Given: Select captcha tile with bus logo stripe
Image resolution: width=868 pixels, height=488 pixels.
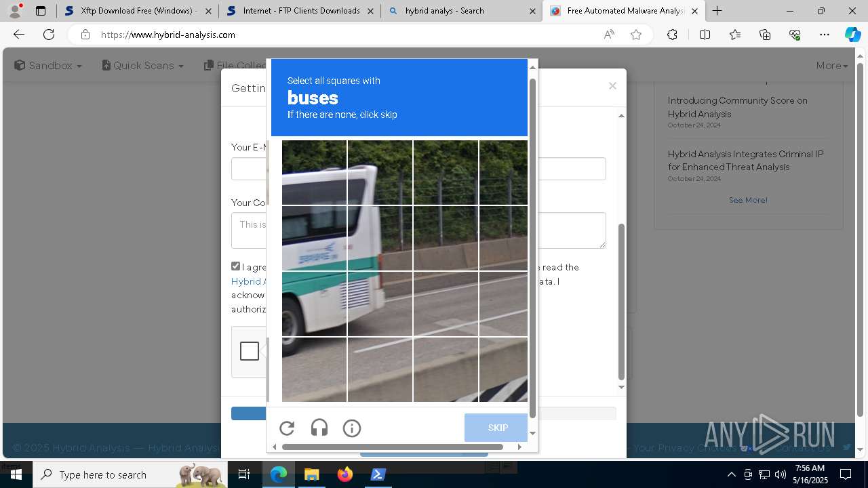Looking at the screenshot, I should [314, 238].
